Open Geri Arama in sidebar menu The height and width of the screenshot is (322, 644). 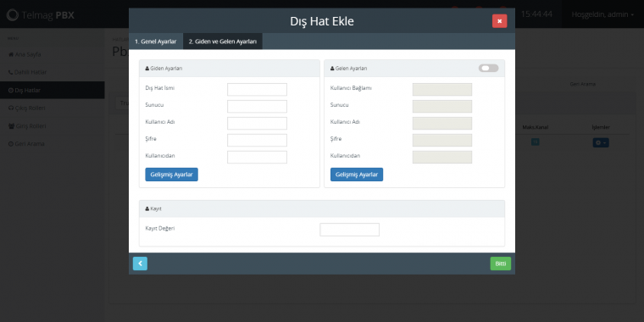53,144
